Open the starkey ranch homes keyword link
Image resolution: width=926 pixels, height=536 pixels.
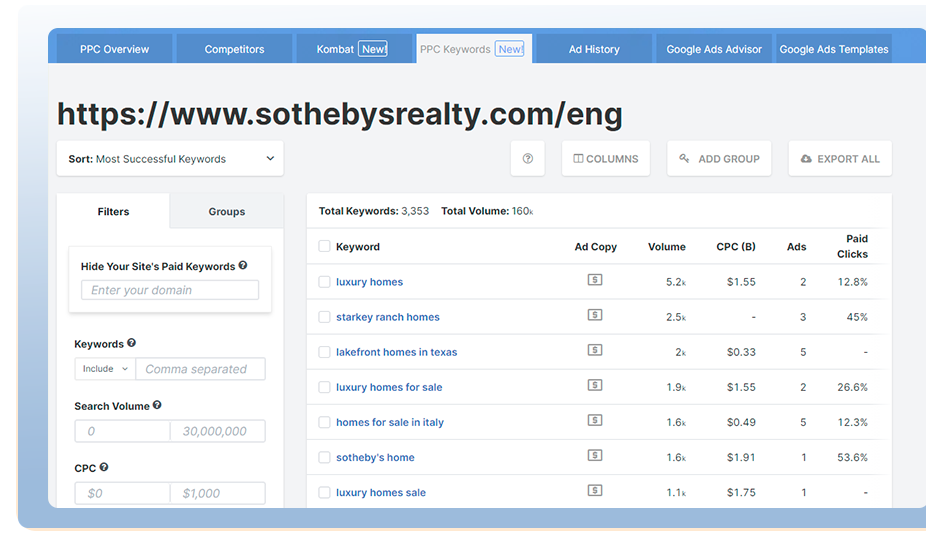(388, 317)
